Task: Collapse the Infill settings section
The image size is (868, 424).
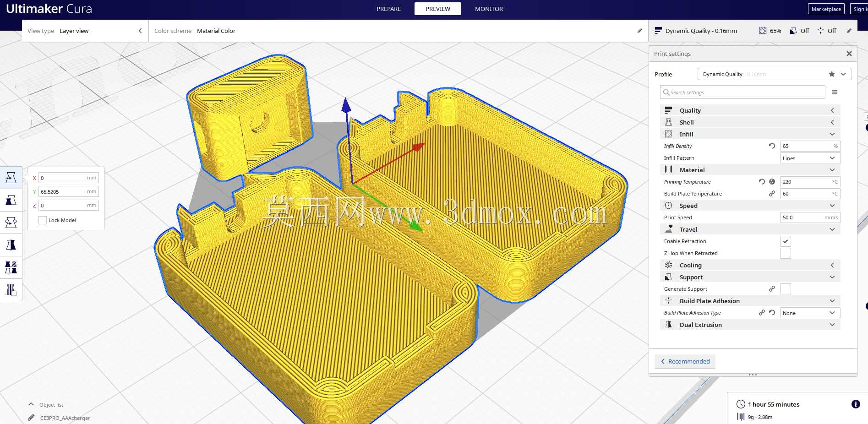Action: [750, 134]
